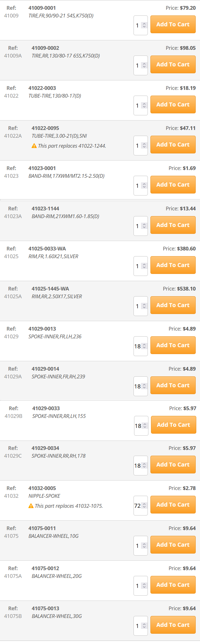200x644 pixels.
Task: Add silver front rim 41025-0033-WA to cart
Action: click(x=173, y=265)
